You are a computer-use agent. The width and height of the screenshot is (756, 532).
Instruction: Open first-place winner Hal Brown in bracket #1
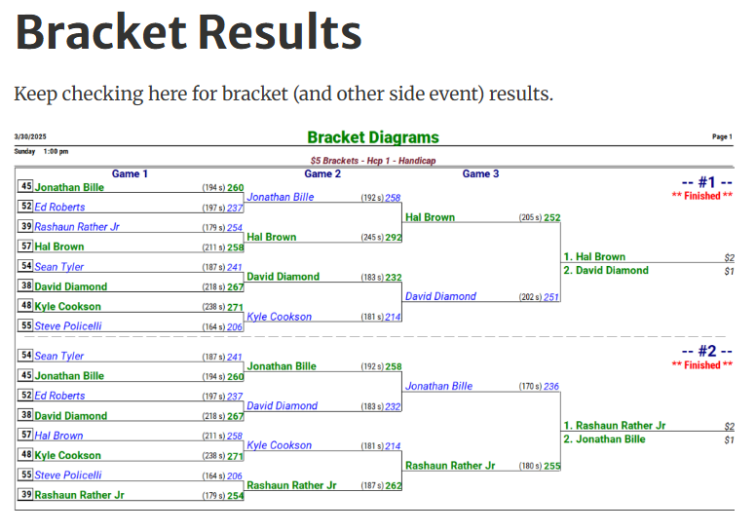tap(599, 257)
